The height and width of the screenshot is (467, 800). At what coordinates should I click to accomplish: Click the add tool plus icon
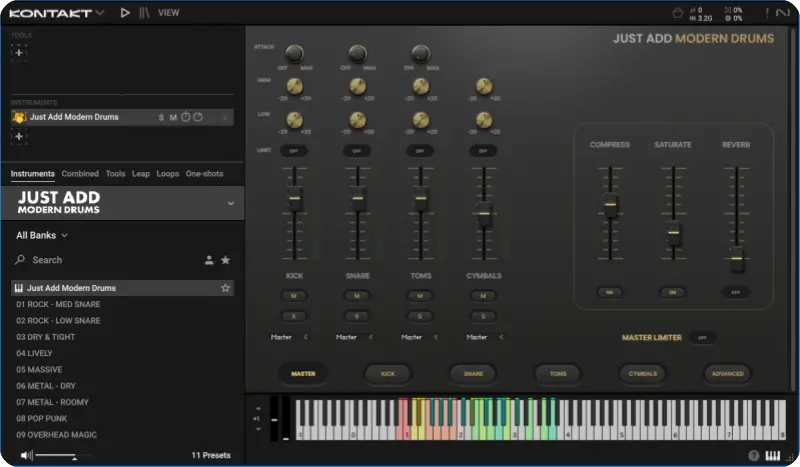18,52
